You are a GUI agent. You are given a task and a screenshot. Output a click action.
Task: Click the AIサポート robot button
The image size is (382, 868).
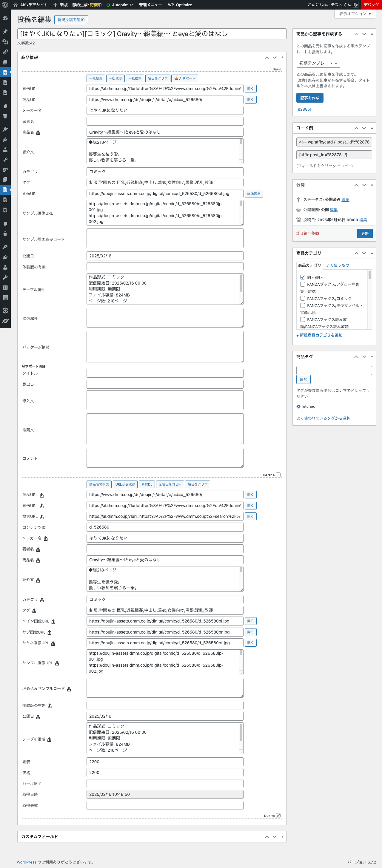[x=185, y=78]
